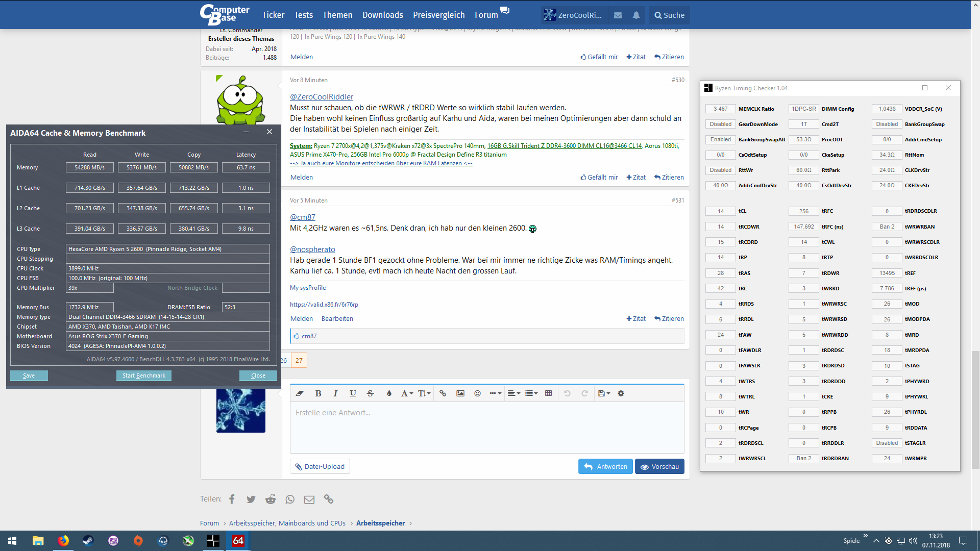
Task: Share the thread on Twitter
Action: [251, 499]
